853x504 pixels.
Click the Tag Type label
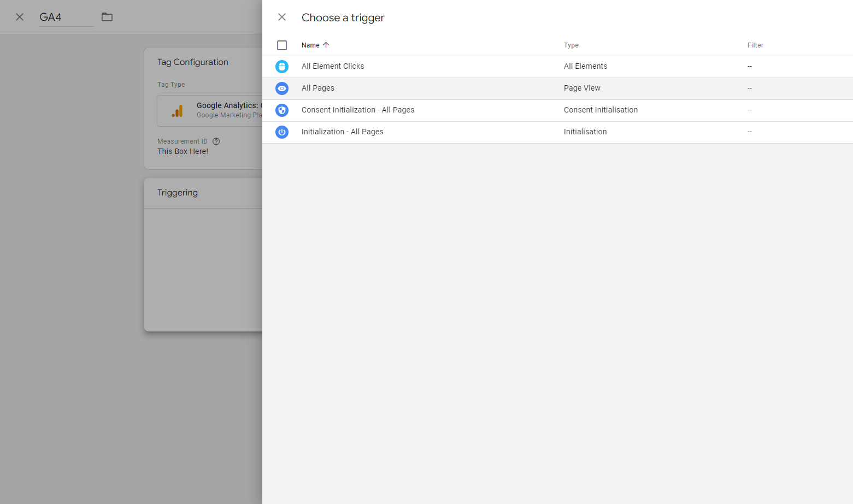click(171, 85)
